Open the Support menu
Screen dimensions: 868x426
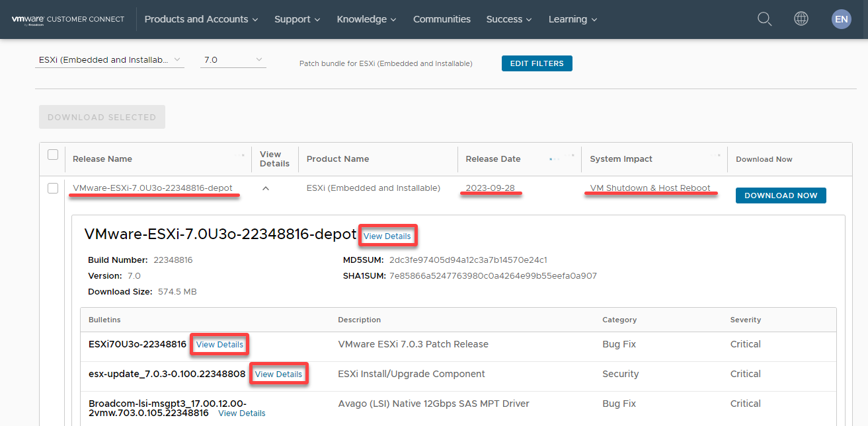297,19
